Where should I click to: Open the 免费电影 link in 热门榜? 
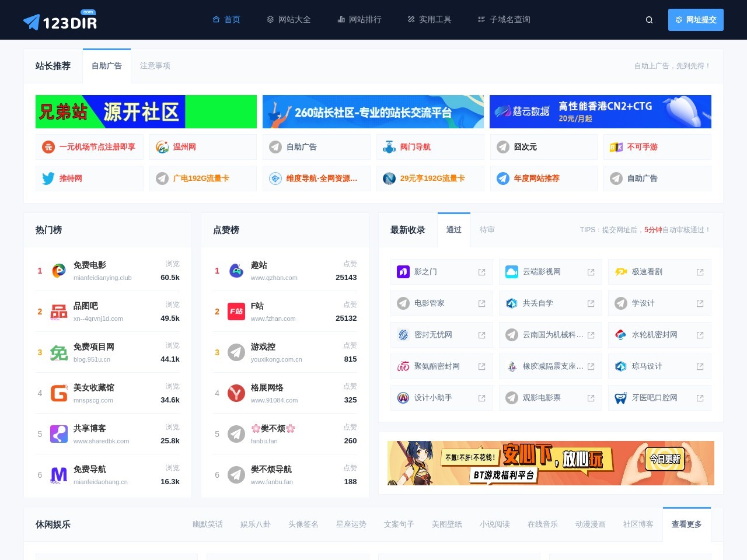click(x=89, y=264)
